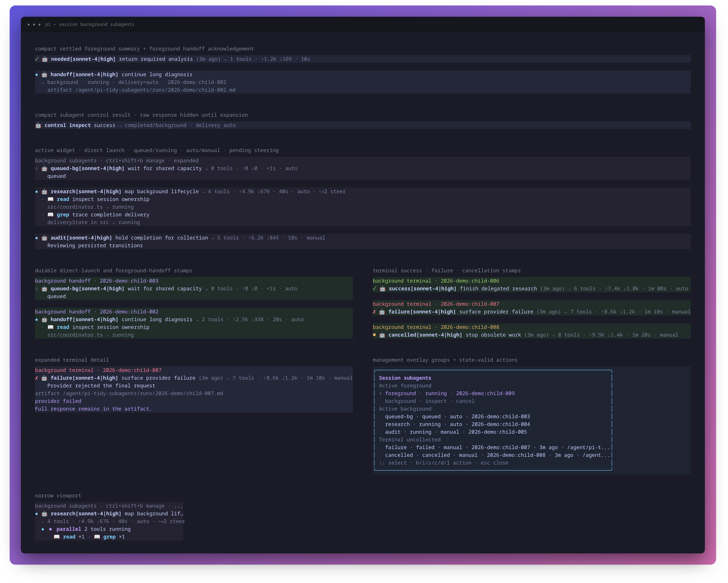Click 'Full response remains in the artifact.'

click(x=94, y=409)
